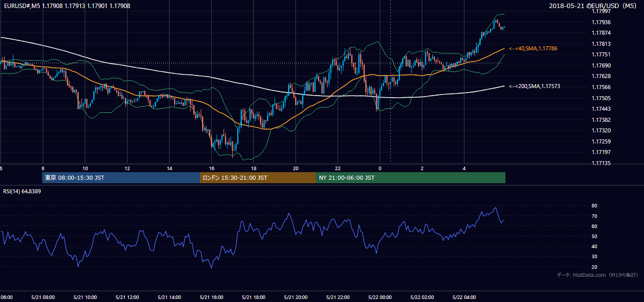Click price level 1.17443 on the axis
This screenshot has width=644, height=302.
(601, 109)
